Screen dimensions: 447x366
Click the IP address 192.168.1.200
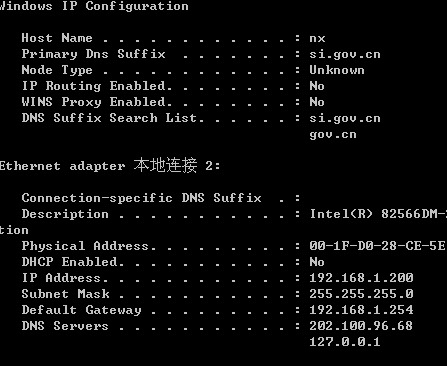coord(361,278)
